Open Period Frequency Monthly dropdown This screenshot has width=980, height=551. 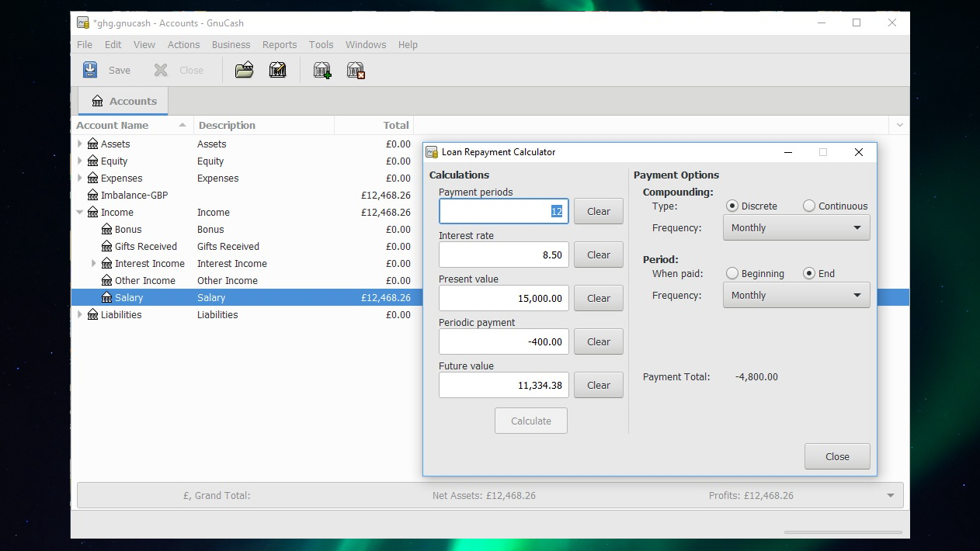pyautogui.click(x=796, y=295)
